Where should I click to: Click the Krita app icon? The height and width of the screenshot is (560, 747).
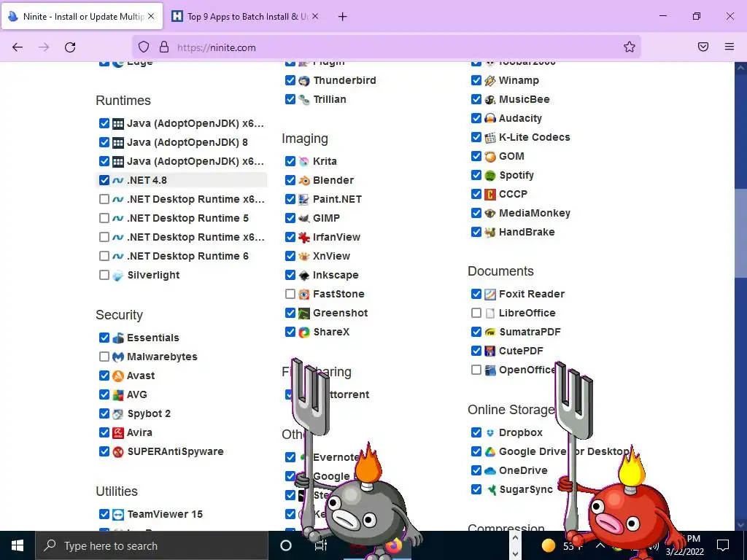pos(304,161)
